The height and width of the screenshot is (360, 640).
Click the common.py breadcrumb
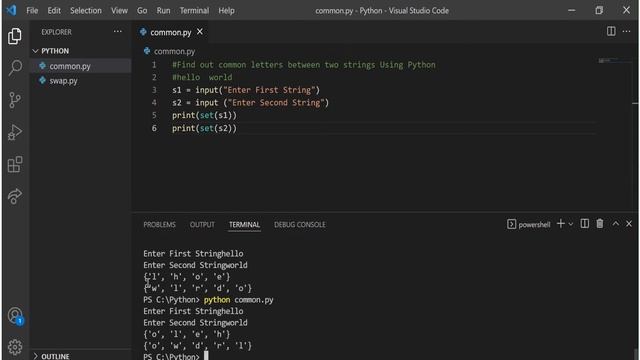(174, 51)
